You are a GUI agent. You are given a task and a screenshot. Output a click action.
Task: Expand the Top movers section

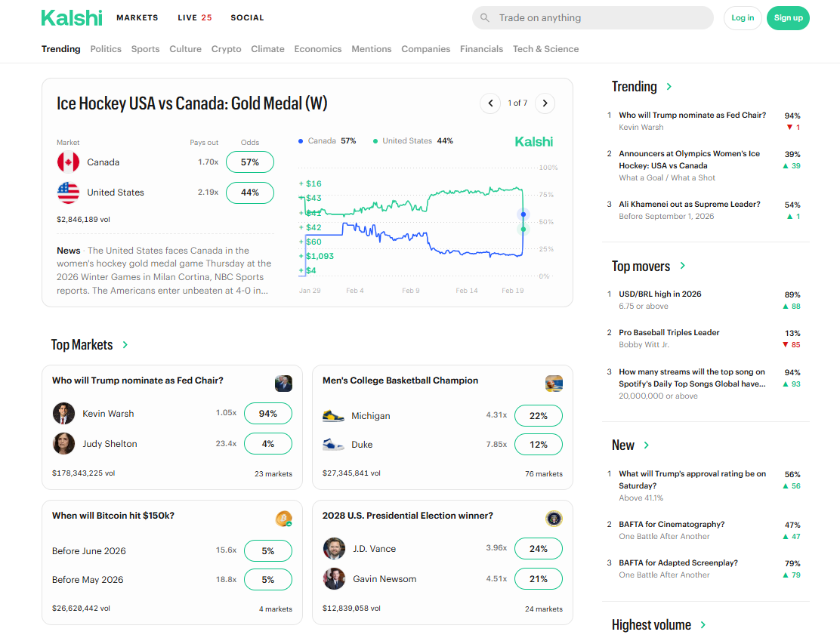(x=682, y=267)
